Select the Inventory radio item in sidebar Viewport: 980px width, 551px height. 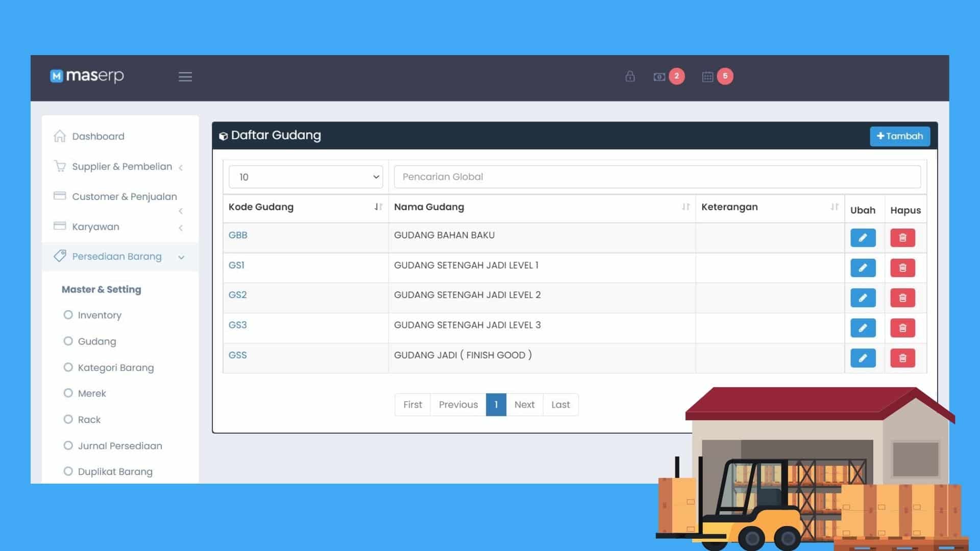point(68,315)
